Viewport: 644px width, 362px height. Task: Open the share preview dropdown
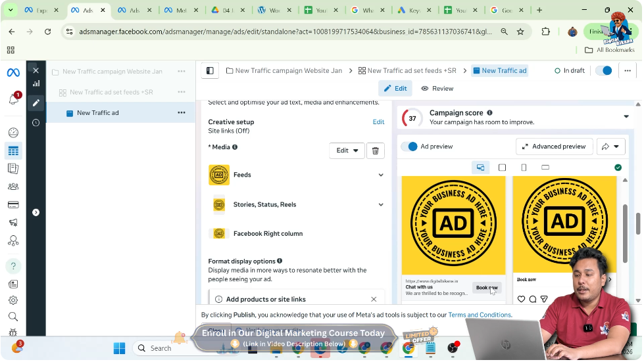pos(610,147)
